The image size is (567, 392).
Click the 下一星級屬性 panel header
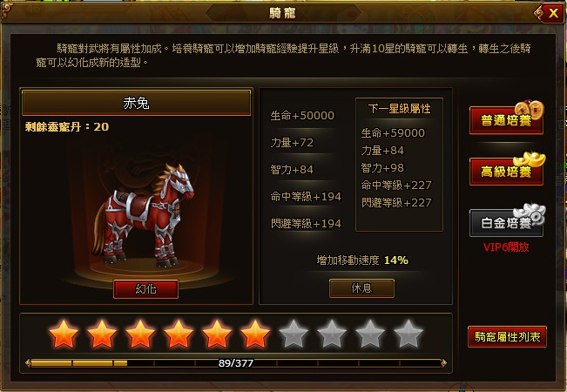point(399,109)
